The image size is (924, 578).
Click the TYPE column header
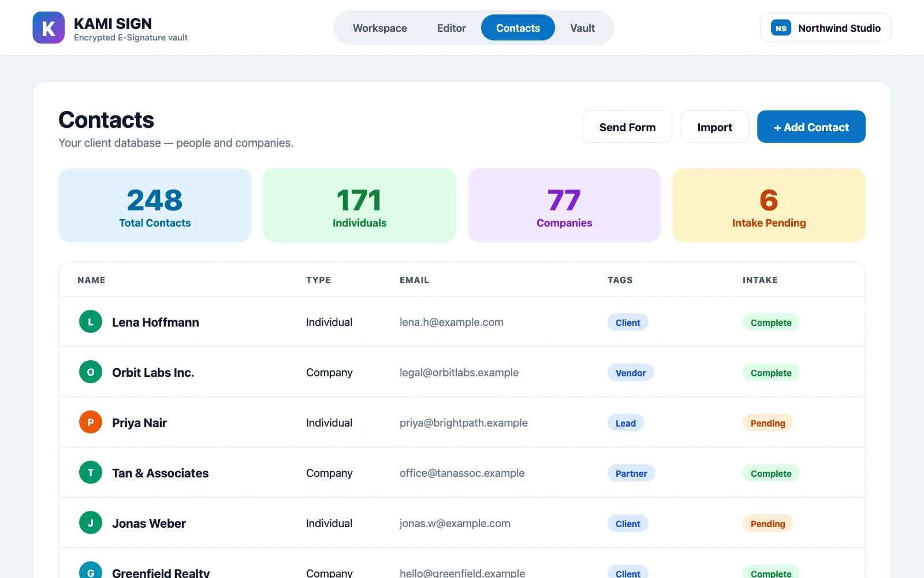click(318, 280)
